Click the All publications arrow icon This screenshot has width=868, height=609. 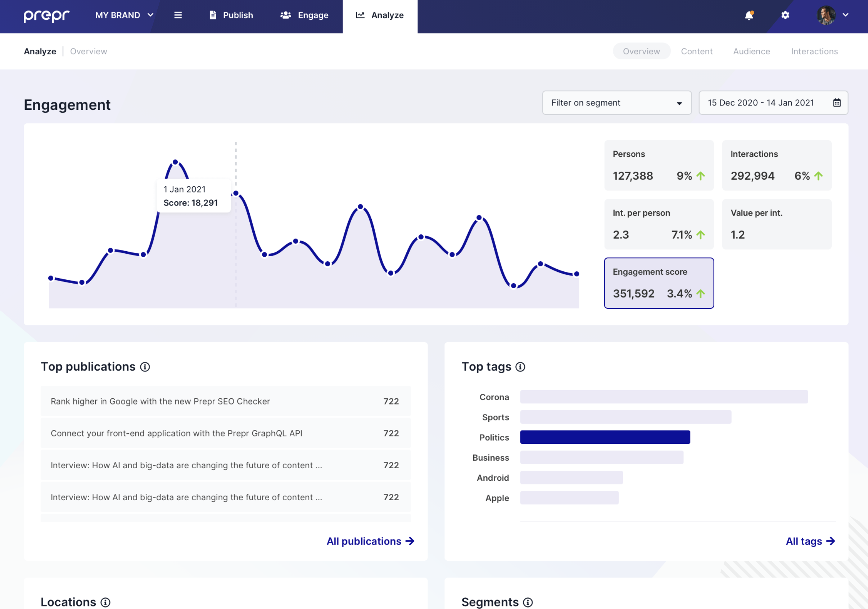click(410, 541)
